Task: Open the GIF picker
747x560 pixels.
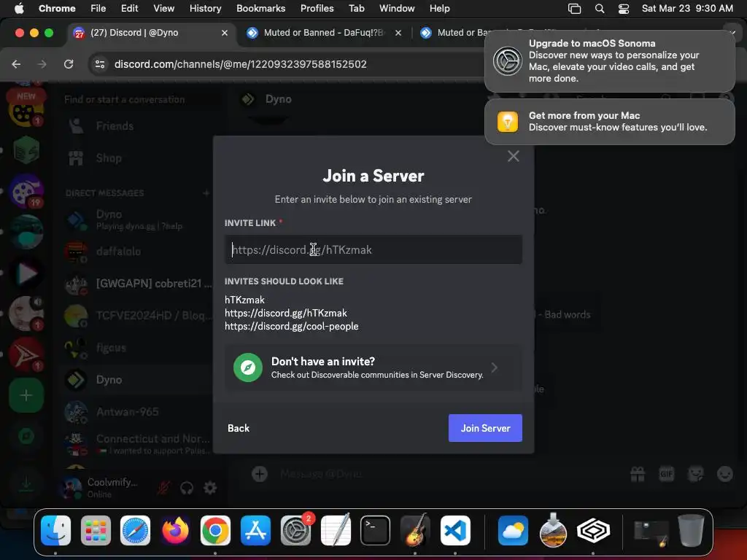Action: (667, 474)
